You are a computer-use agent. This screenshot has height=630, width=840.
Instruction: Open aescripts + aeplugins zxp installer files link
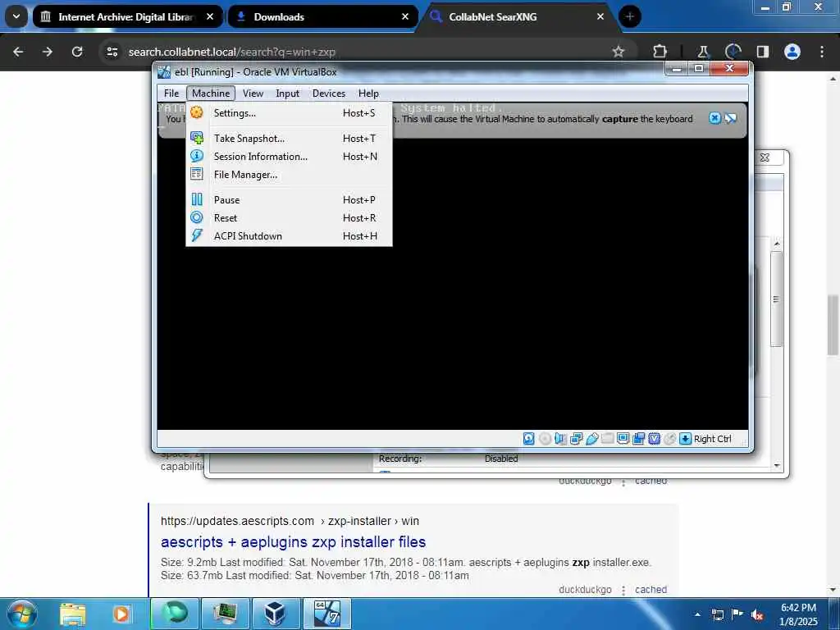pyautogui.click(x=293, y=541)
